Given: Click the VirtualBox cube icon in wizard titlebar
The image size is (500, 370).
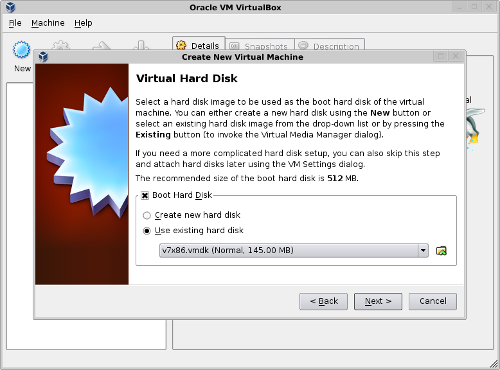Looking at the screenshot, I should pos(43,57).
